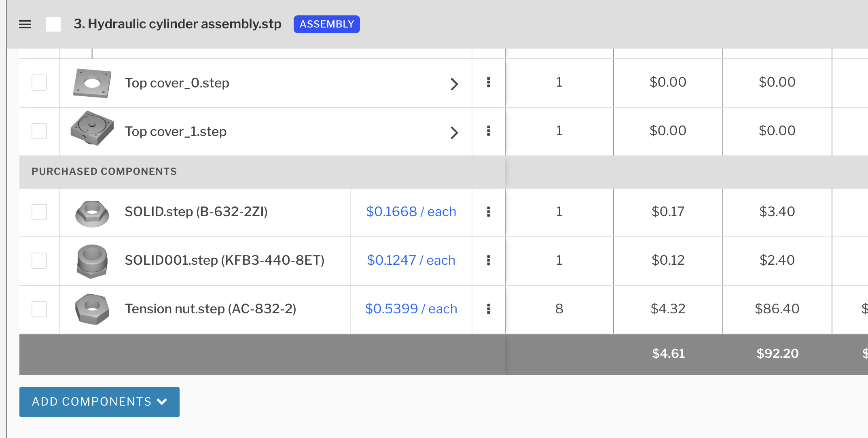Image resolution: width=868 pixels, height=438 pixels.
Task: Open kebab menu for SOLID001.step row
Action: point(488,260)
